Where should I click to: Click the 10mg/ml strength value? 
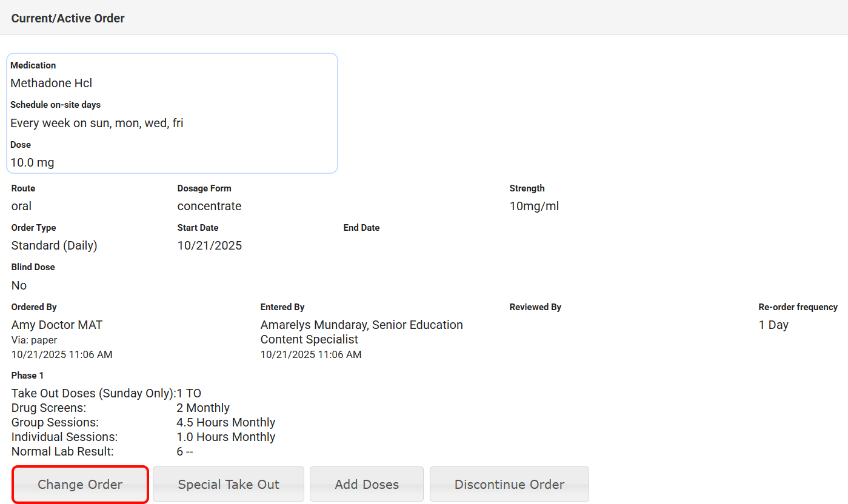click(x=534, y=206)
